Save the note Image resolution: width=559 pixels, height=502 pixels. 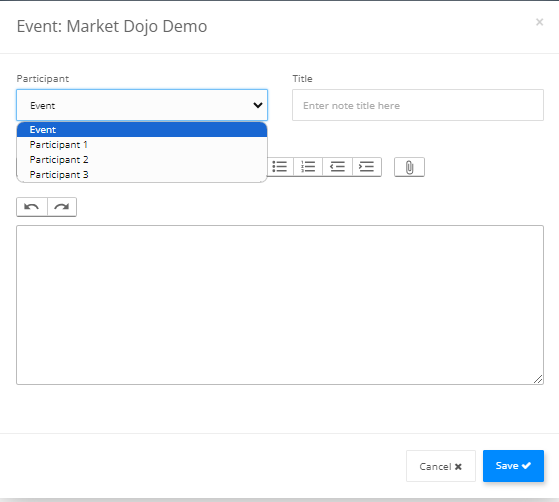coord(513,466)
